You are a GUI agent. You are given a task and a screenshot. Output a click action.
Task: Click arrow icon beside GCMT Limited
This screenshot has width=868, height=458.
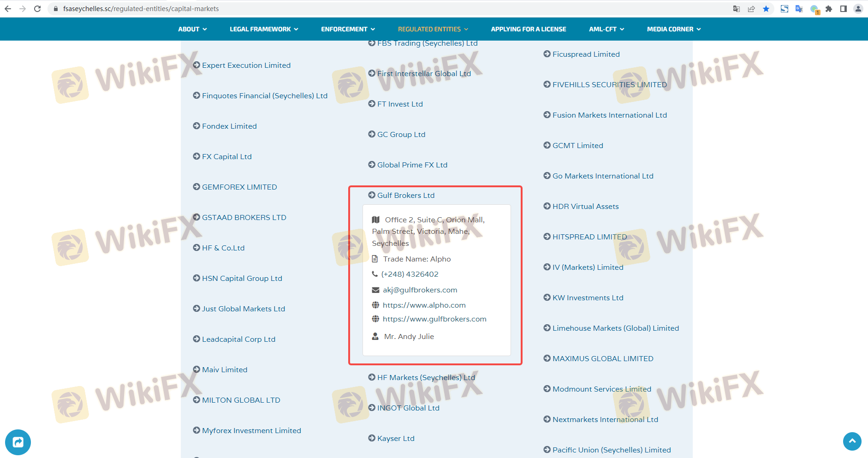coord(547,145)
